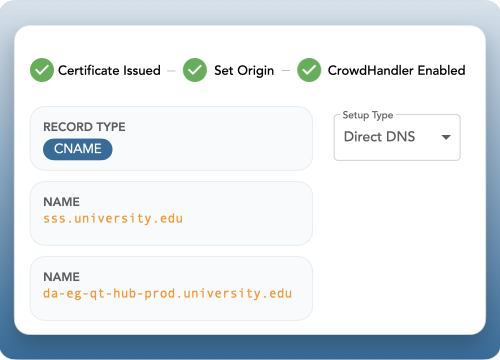Viewport: 500px width, 360px height.
Task: Open the Setup Type dropdown arrow
Action: tap(446, 137)
